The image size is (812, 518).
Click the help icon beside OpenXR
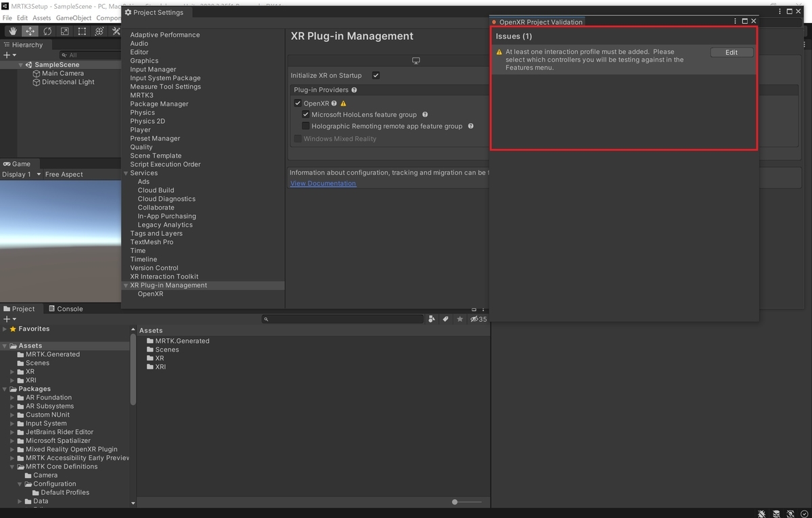tap(334, 103)
